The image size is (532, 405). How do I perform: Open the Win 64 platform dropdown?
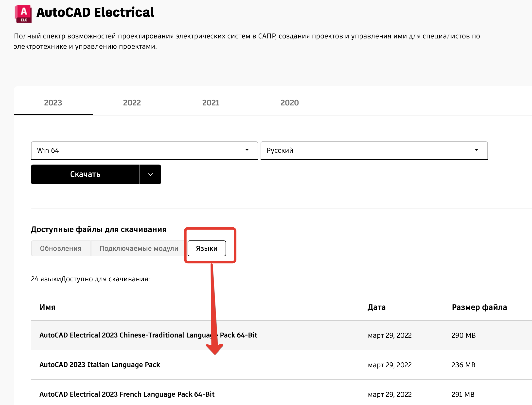click(x=145, y=150)
